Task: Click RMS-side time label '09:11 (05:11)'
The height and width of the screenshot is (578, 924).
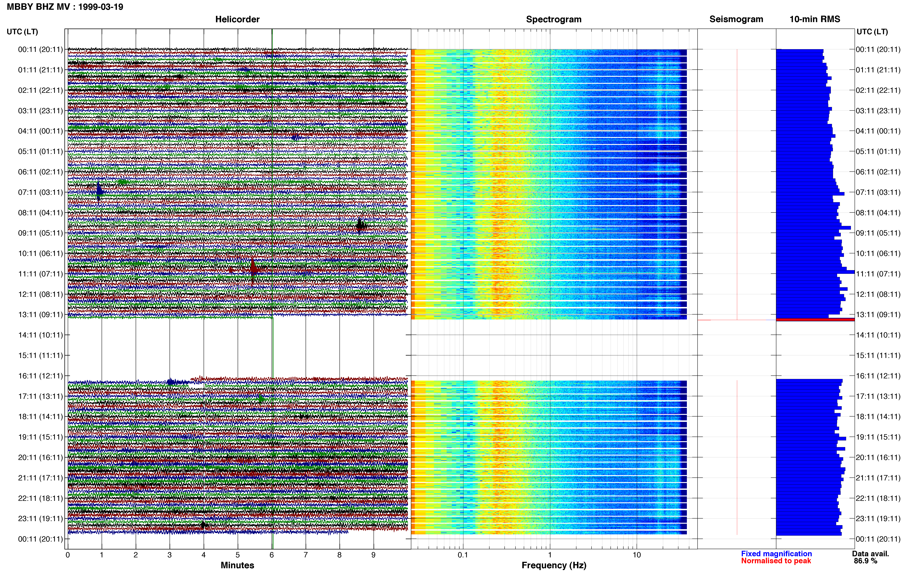Action: point(878,233)
